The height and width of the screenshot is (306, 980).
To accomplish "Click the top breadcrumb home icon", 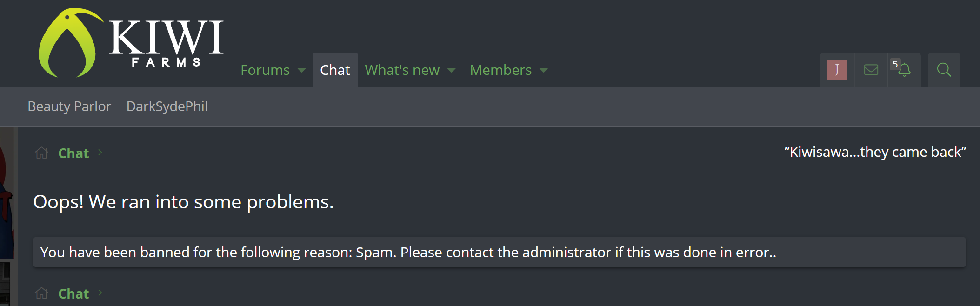I will coord(41,153).
